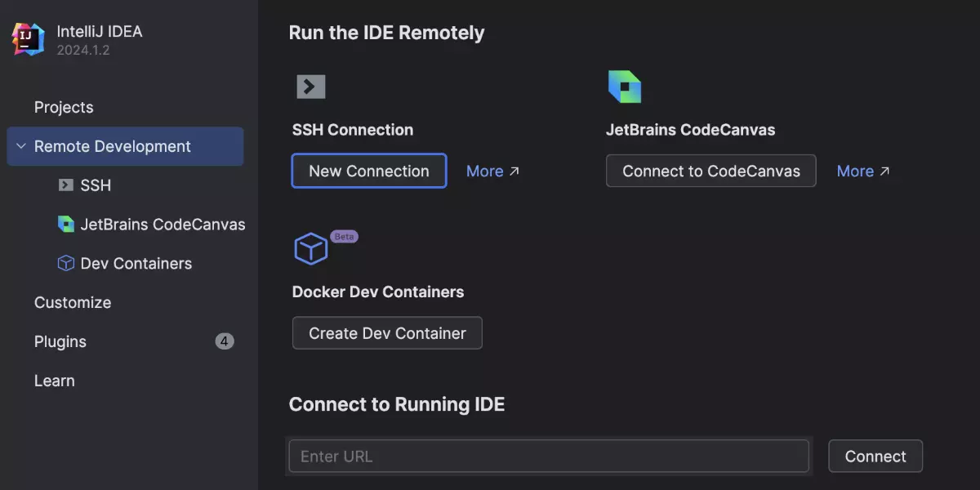Click the terminal icon above SSH Connection heading
The image size is (980, 490).
pyautogui.click(x=310, y=87)
